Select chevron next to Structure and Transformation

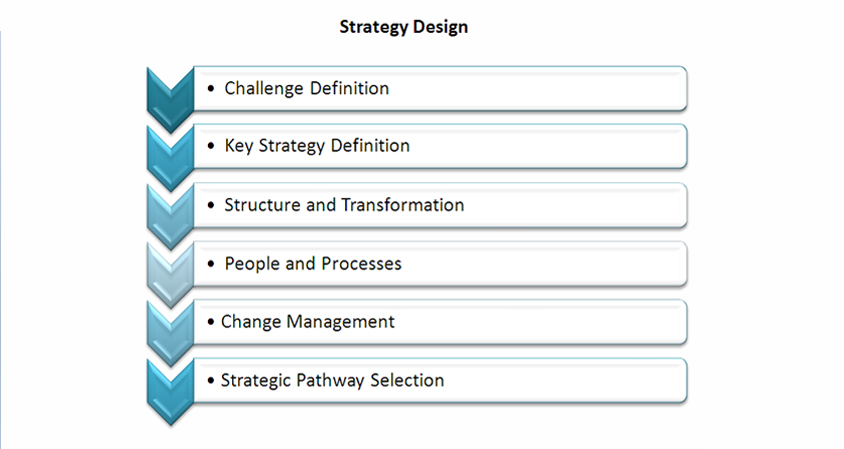[x=170, y=217]
